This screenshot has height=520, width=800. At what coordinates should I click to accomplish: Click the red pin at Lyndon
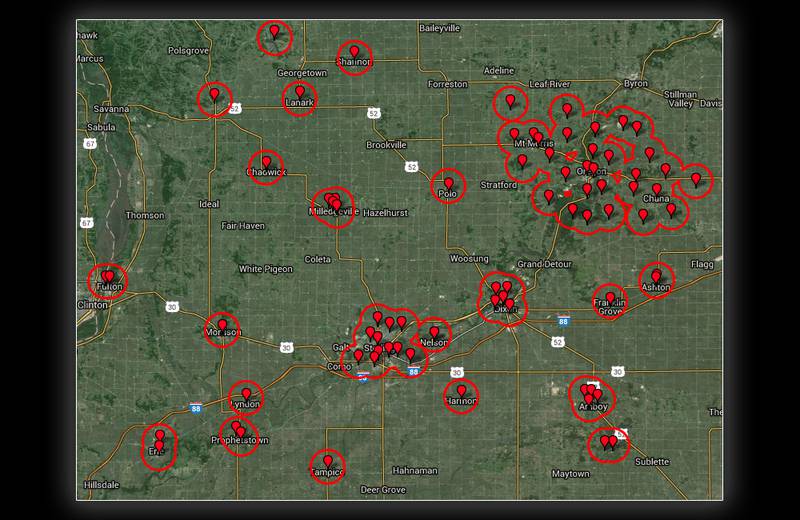246,395
